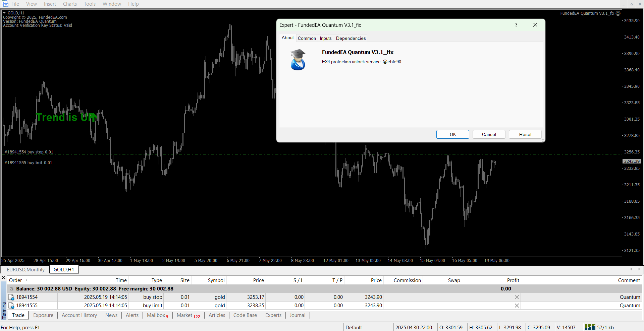The height and width of the screenshot is (331, 644).
Task: Click price 3238.35 in order row
Action: [x=256, y=306]
